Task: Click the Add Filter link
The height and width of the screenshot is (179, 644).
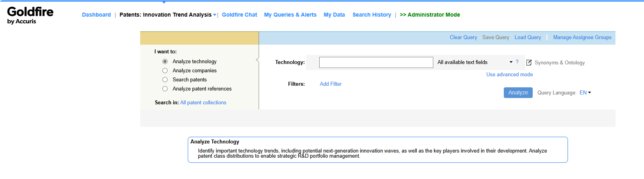Action: click(330, 84)
